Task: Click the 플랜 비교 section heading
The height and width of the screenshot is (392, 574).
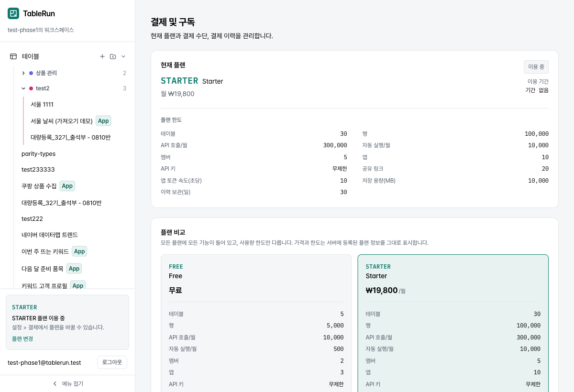Action: tap(173, 232)
